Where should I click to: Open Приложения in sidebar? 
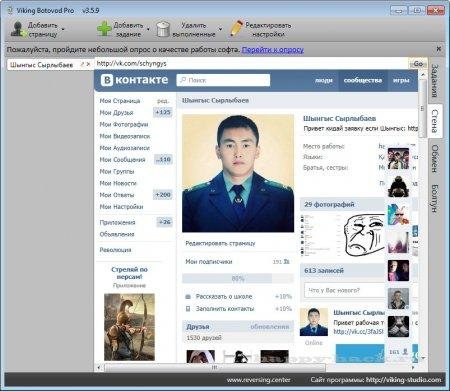117,222
